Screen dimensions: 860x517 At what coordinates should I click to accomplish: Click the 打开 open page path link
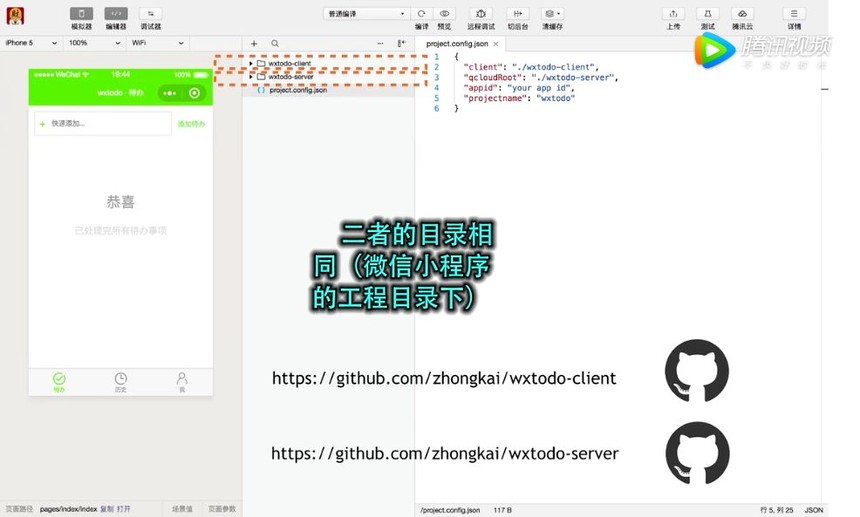tap(123, 509)
